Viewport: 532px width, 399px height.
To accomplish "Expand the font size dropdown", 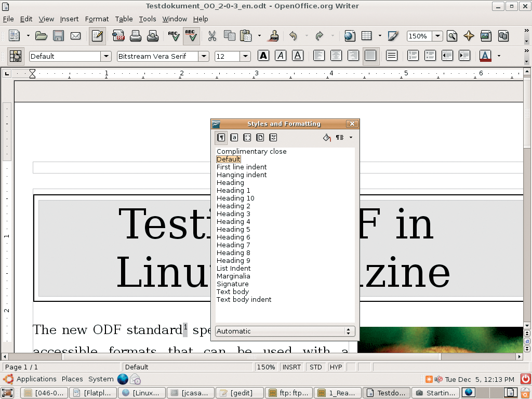I will point(245,56).
